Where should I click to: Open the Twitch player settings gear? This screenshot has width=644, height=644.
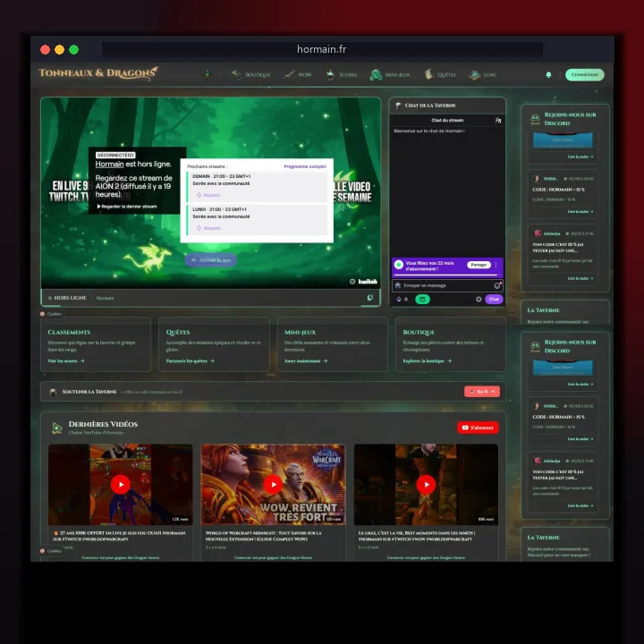352,282
